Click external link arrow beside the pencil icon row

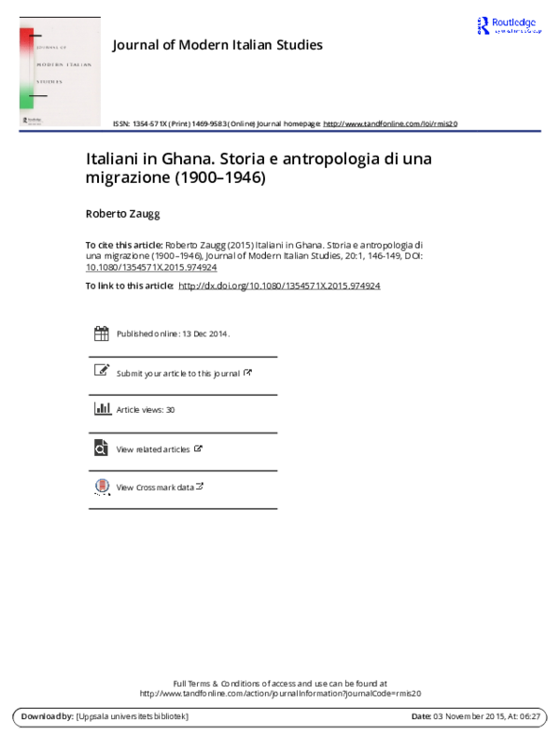click(x=247, y=373)
